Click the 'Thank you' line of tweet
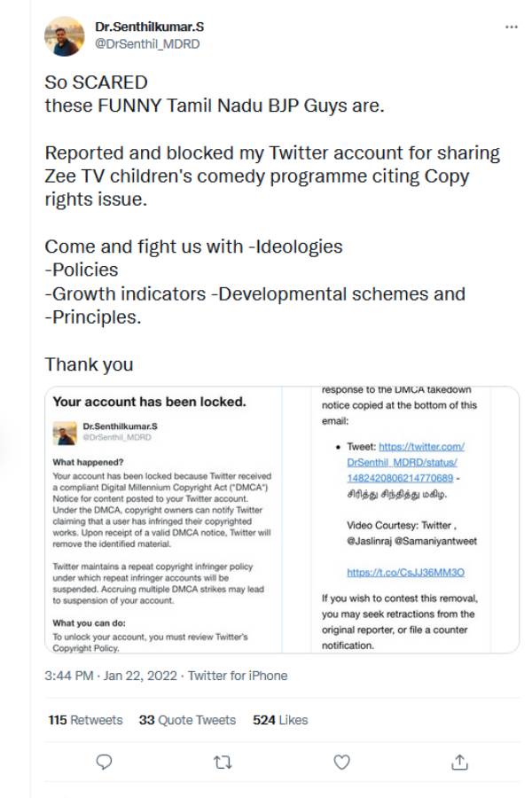532x798 pixels. (89, 364)
